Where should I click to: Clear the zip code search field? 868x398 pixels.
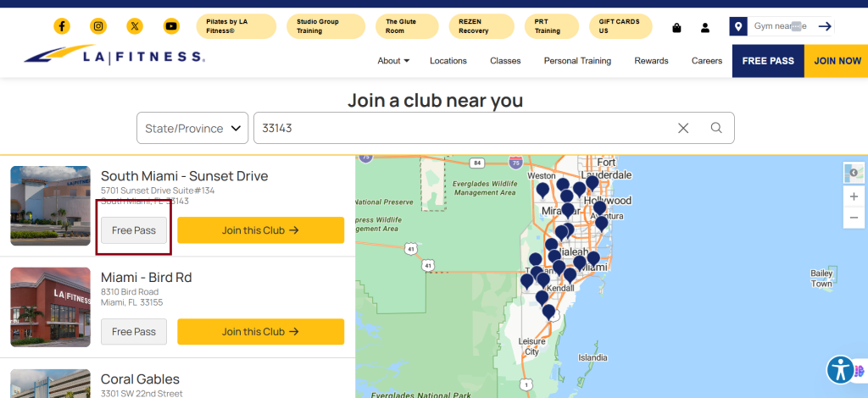click(x=683, y=128)
